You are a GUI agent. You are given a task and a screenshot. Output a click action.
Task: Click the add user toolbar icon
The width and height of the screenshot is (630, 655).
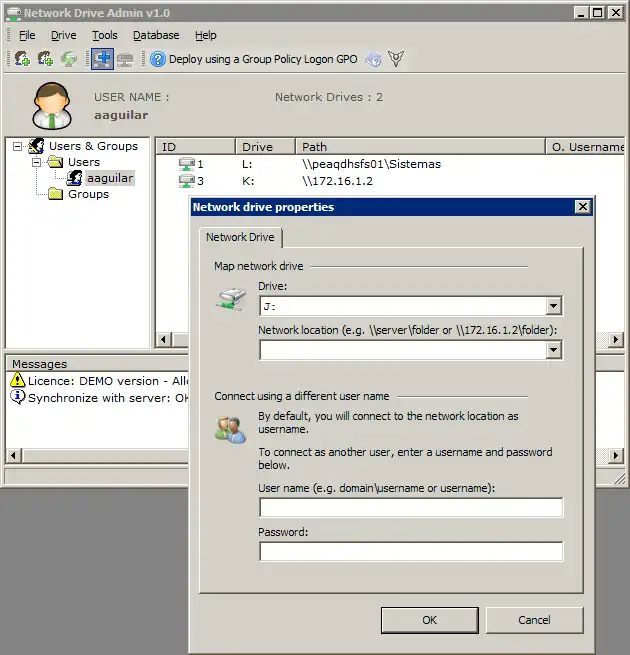pos(22,59)
